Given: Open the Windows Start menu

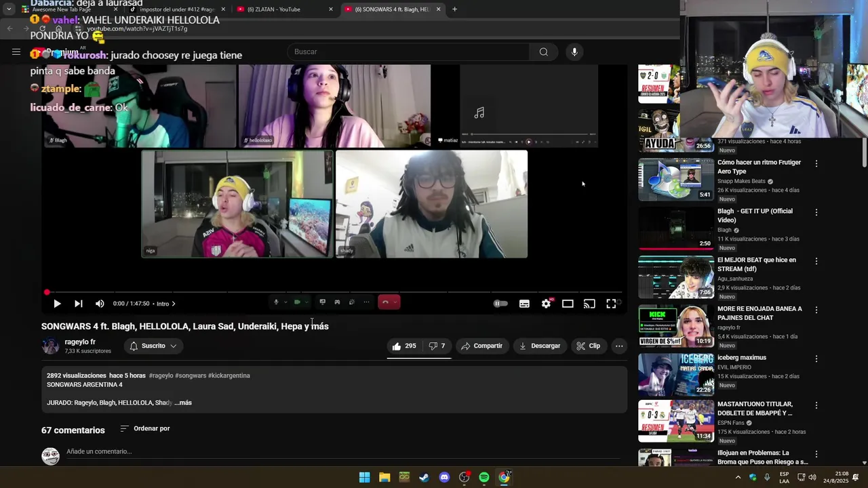Looking at the screenshot, I should (364, 477).
